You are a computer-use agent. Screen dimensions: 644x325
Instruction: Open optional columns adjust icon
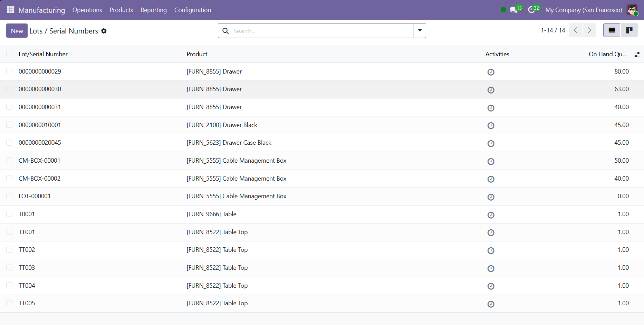637,54
